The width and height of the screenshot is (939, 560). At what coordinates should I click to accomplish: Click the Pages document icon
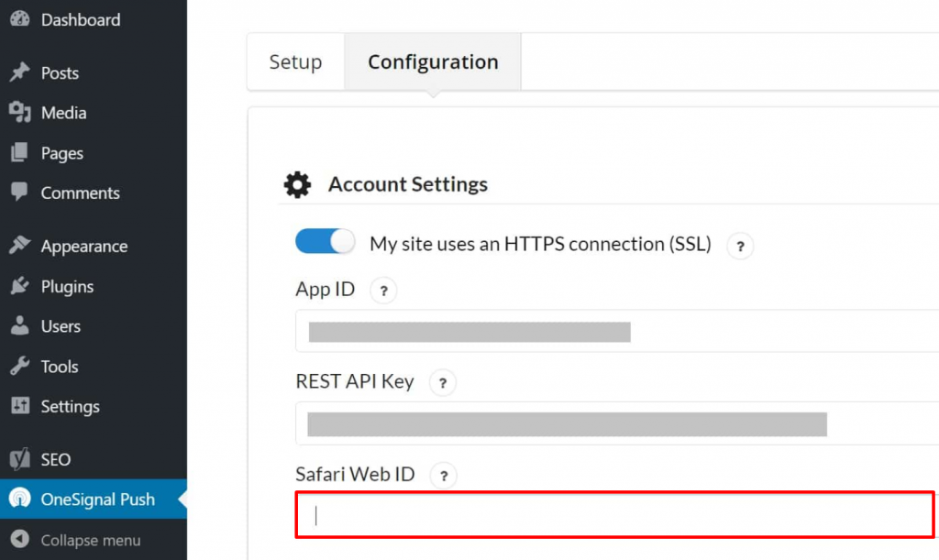[19, 152]
